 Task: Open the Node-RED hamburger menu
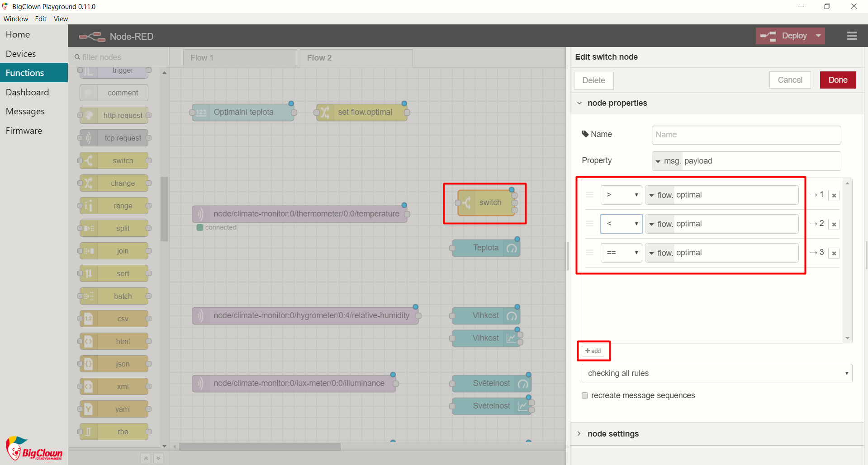tap(852, 36)
